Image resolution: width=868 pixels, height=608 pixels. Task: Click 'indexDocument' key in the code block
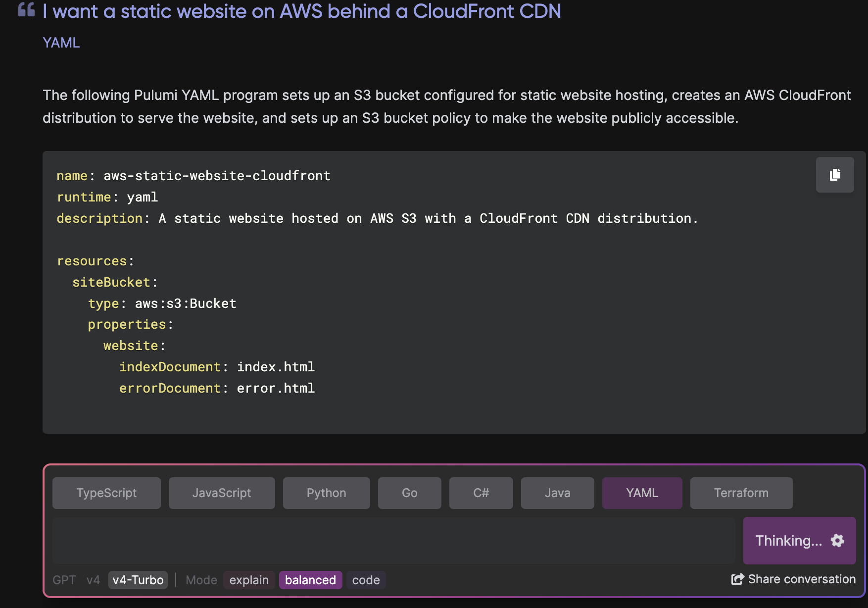[x=170, y=367]
